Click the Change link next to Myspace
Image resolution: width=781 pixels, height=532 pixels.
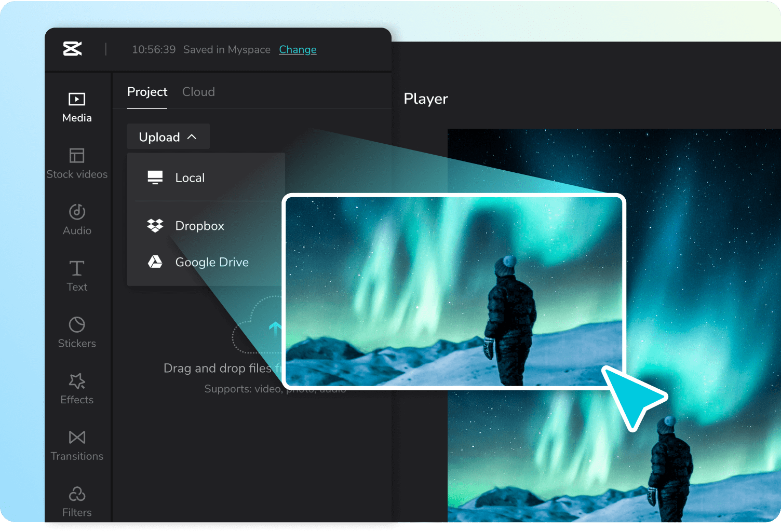pyautogui.click(x=298, y=49)
